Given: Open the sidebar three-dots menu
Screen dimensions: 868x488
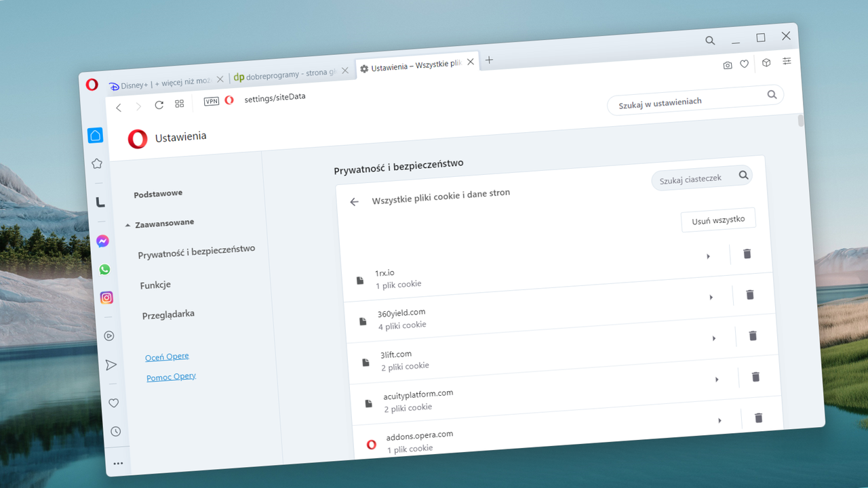Looking at the screenshot, I should 119,464.
